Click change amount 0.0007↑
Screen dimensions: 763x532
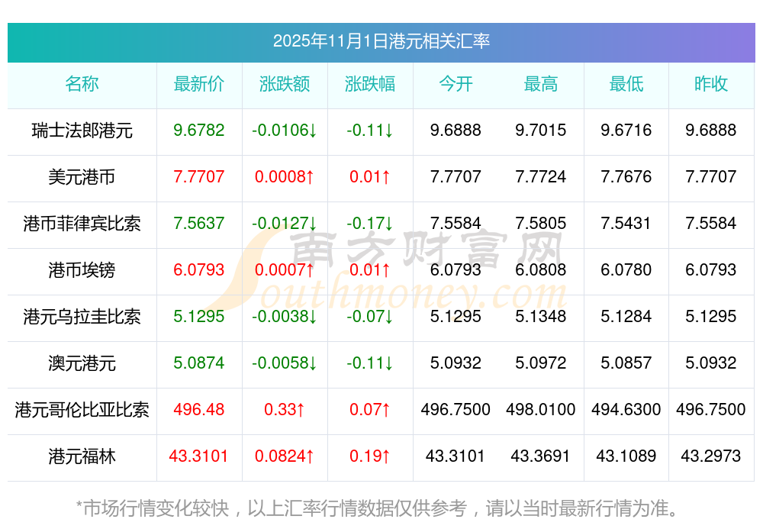click(x=284, y=269)
